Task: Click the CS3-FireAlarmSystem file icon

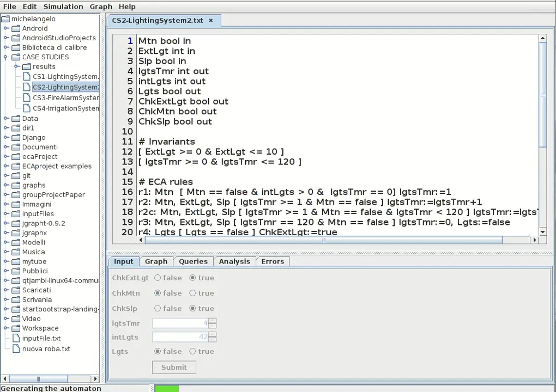Action: point(27,97)
